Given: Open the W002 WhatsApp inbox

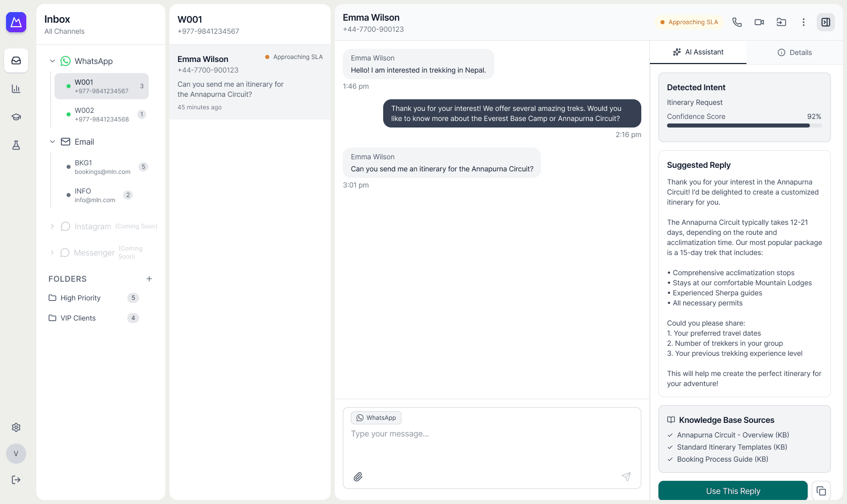Looking at the screenshot, I should 102,114.
